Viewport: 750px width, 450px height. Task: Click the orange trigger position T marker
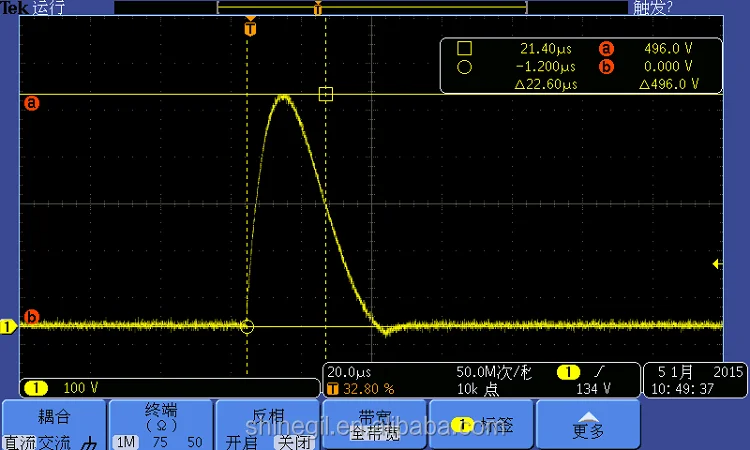pos(250,29)
